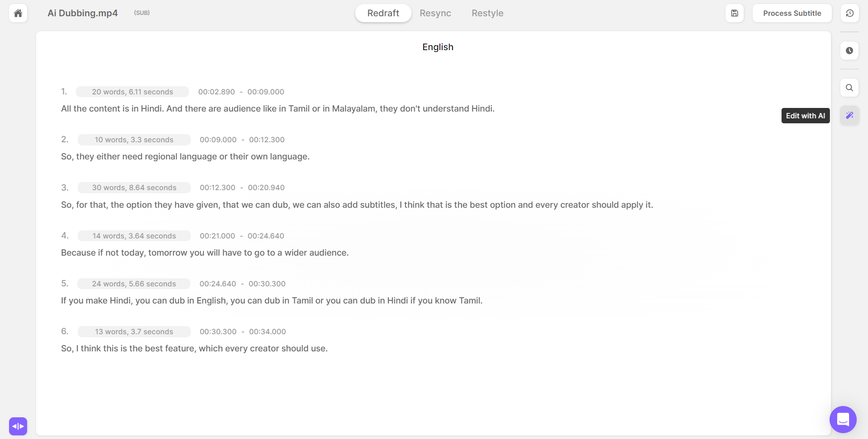The image size is (868, 439).
Task: Click the Edit with AI label
Action: (805, 116)
